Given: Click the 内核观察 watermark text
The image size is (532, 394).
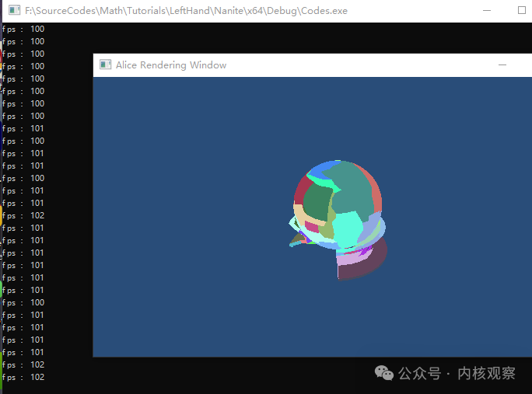Looking at the screenshot, I should point(486,373).
